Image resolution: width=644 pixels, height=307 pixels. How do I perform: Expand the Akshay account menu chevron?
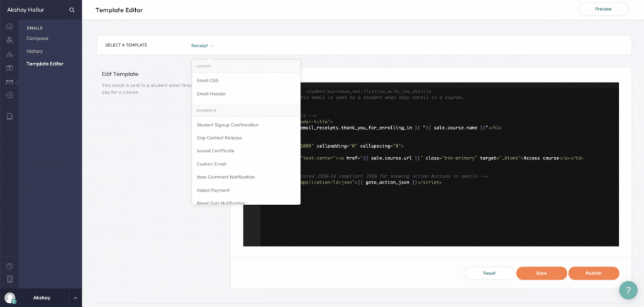pos(75,298)
